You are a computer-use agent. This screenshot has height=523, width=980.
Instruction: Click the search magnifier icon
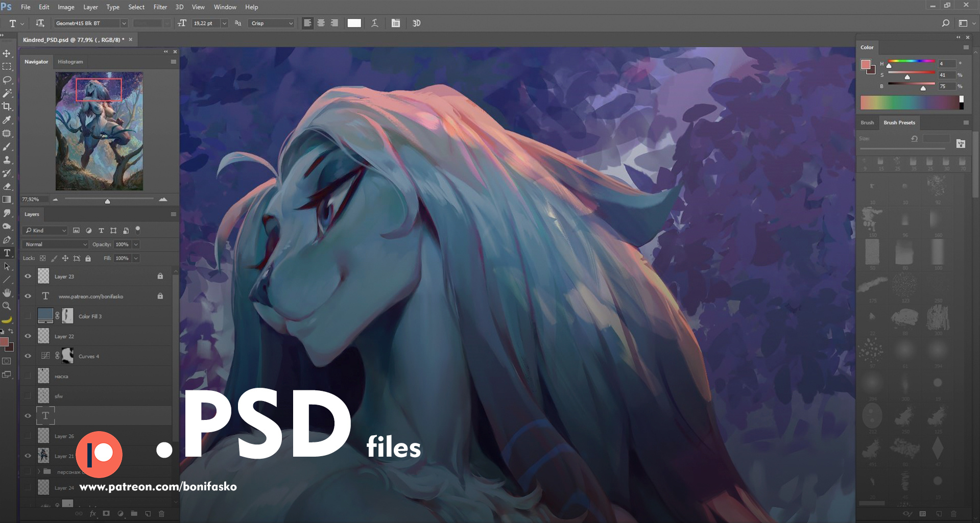tap(945, 23)
